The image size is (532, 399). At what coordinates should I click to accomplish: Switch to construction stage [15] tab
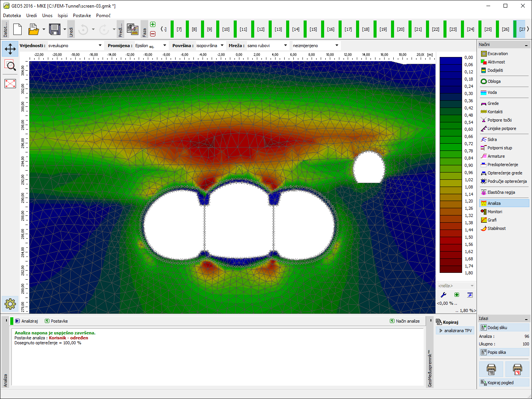(313, 29)
